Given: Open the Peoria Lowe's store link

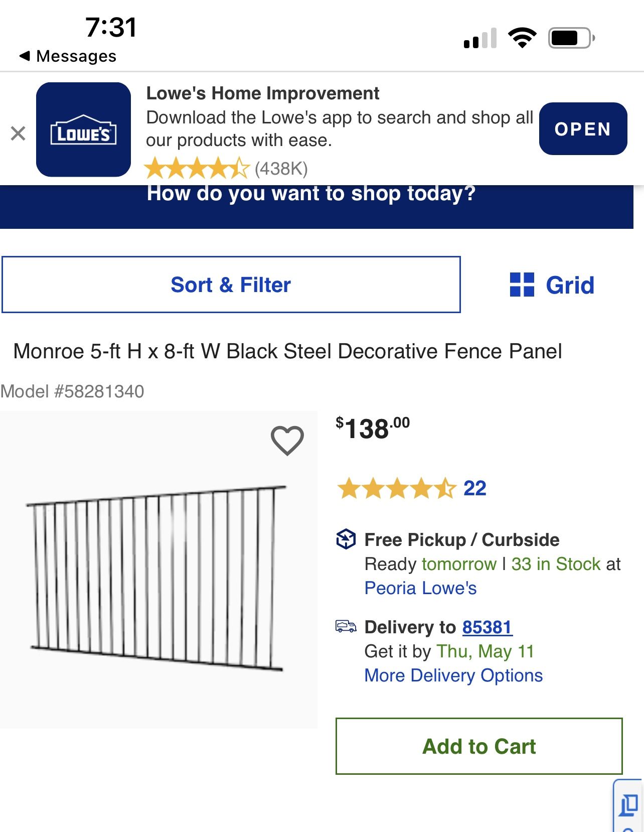Looking at the screenshot, I should (420, 588).
